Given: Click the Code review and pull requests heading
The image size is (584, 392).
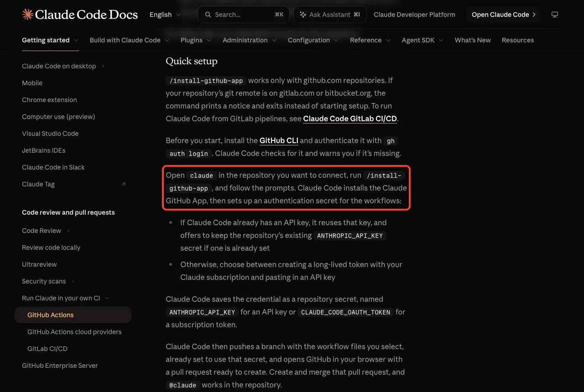Looking at the screenshot, I should [x=68, y=212].
